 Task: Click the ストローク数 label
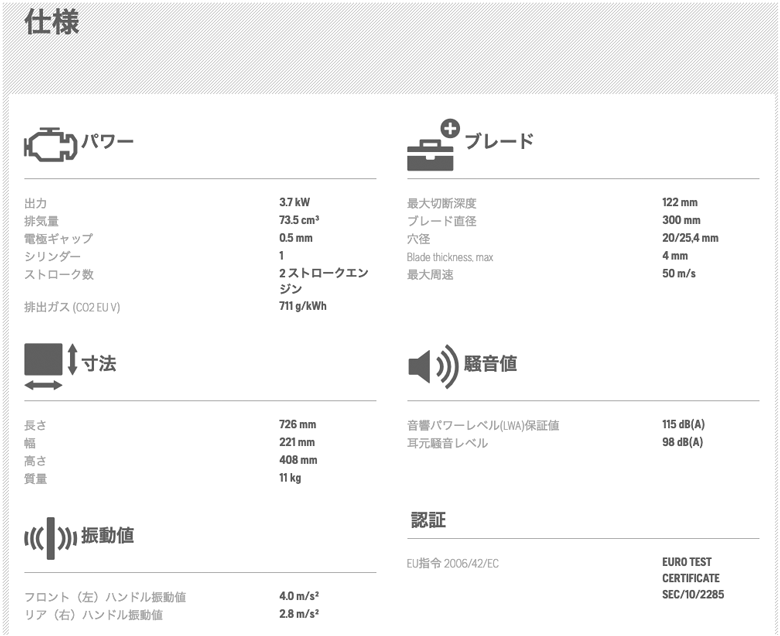coord(59,274)
